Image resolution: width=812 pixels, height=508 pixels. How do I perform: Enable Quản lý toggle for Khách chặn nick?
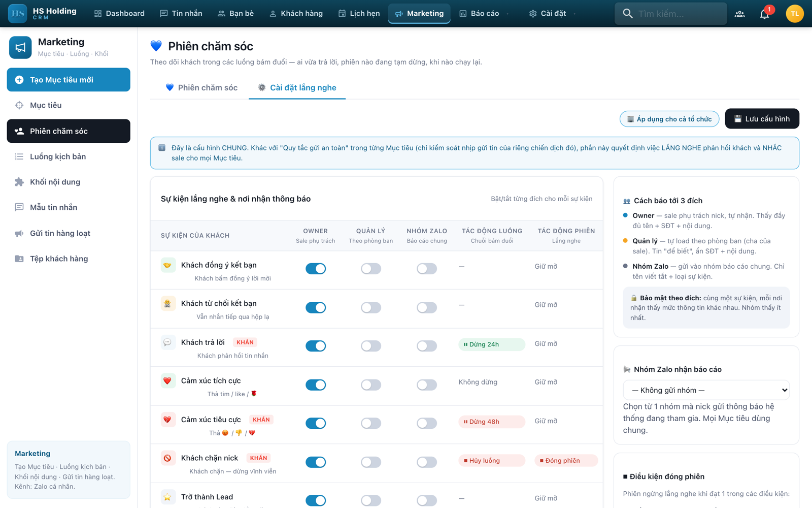click(371, 462)
